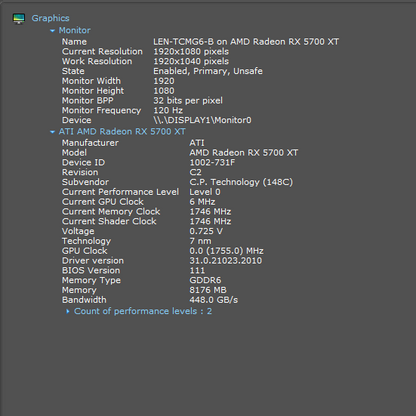This screenshot has width=416, height=416.
Task: Click the Current GPU Clock label
Action: click(x=103, y=202)
